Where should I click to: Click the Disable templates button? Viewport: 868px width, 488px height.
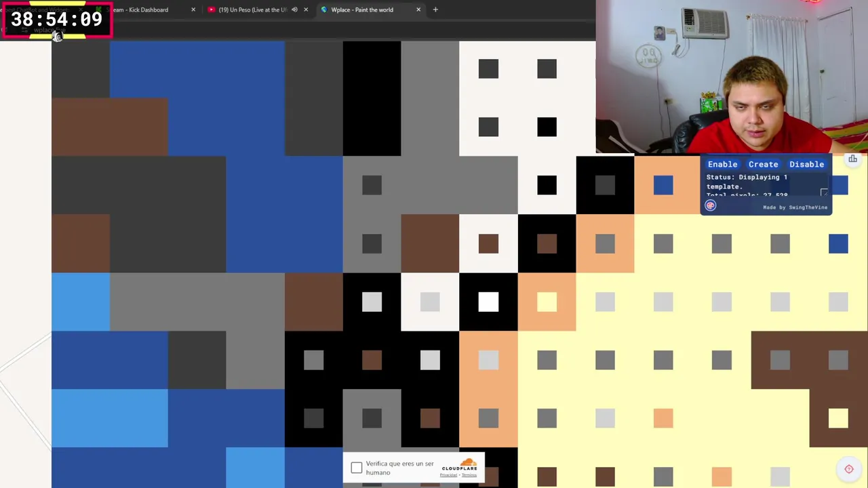pyautogui.click(x=806, y=164)
